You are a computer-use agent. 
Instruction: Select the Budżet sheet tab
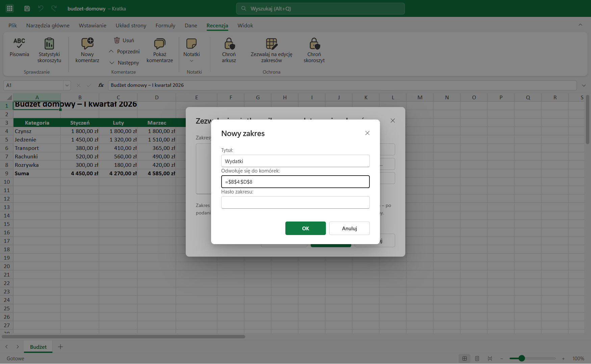tap(38, 347)
